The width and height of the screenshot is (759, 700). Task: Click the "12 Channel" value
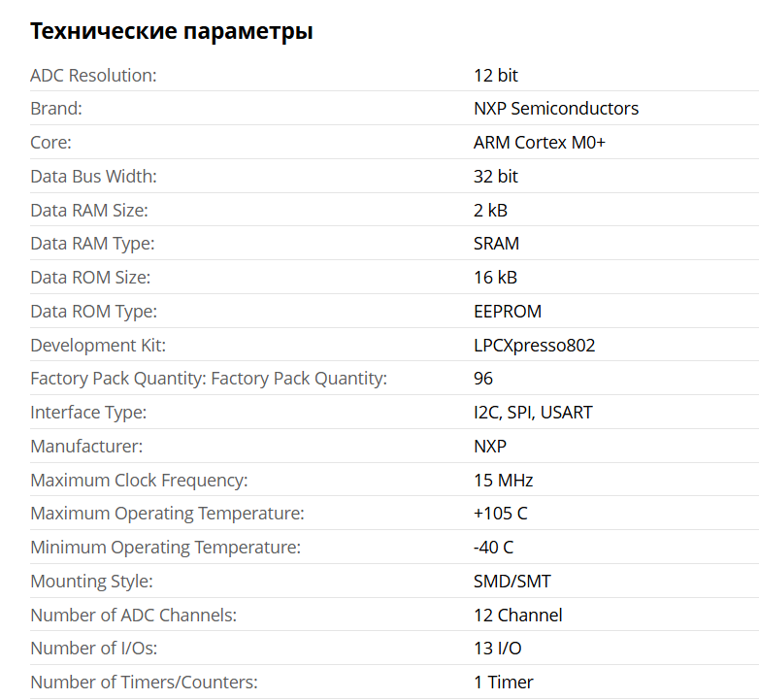pyautogui.click(x=518, y=616)
